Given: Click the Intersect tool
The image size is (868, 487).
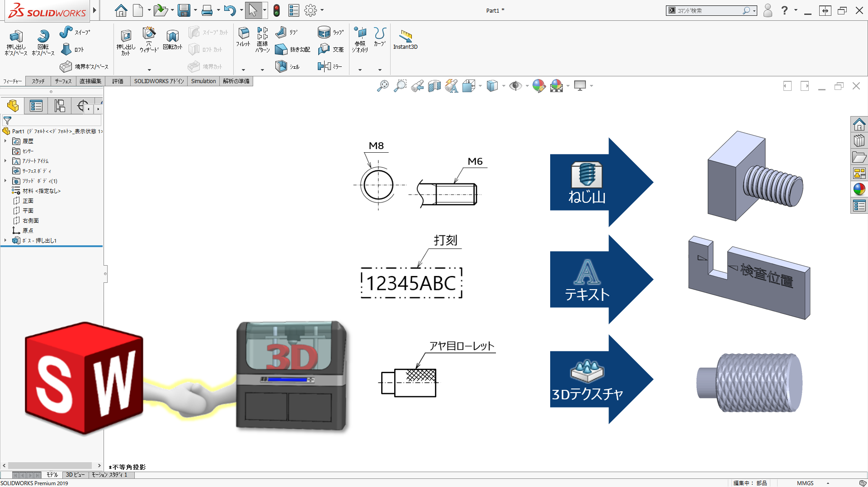Looking at the screenshot, I should 330,49.
